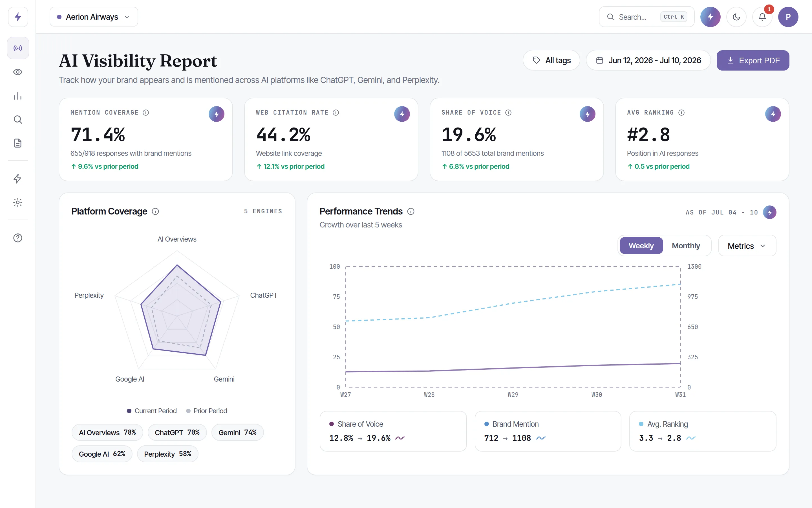Click the Performance Trends info icon

411,211
